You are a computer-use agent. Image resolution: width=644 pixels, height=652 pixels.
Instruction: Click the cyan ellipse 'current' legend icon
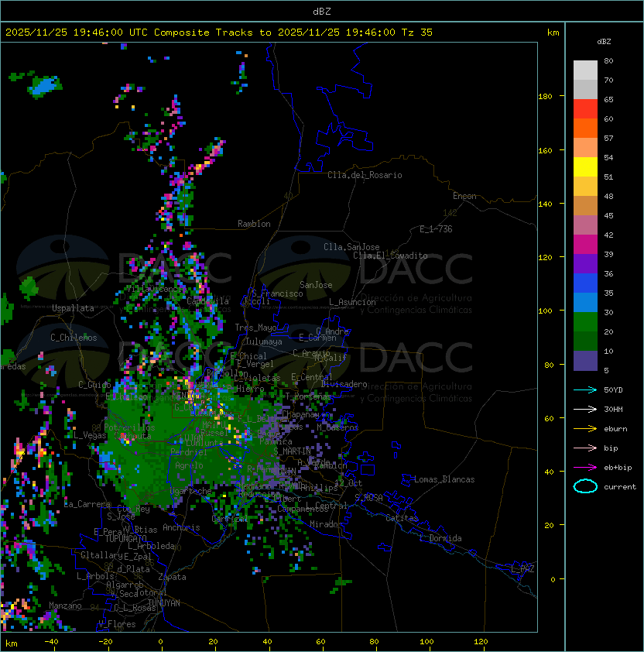point(585,486)
